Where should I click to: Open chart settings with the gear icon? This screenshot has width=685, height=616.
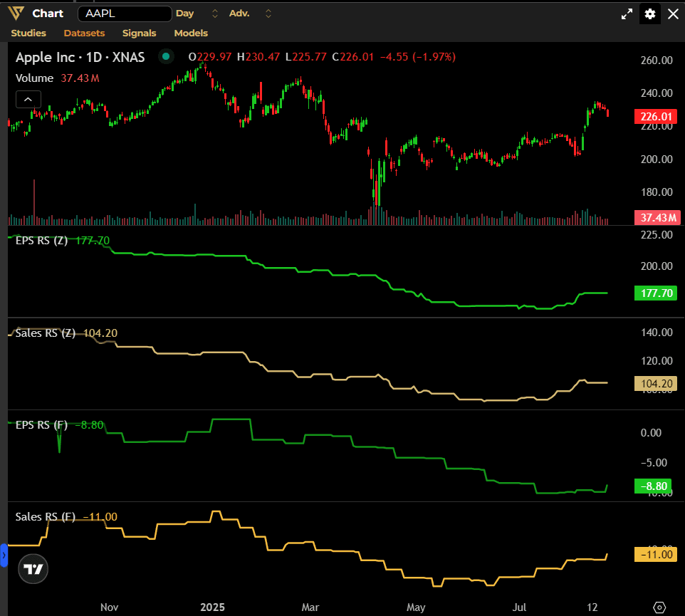pyautogui.click(x=650, y=14)
